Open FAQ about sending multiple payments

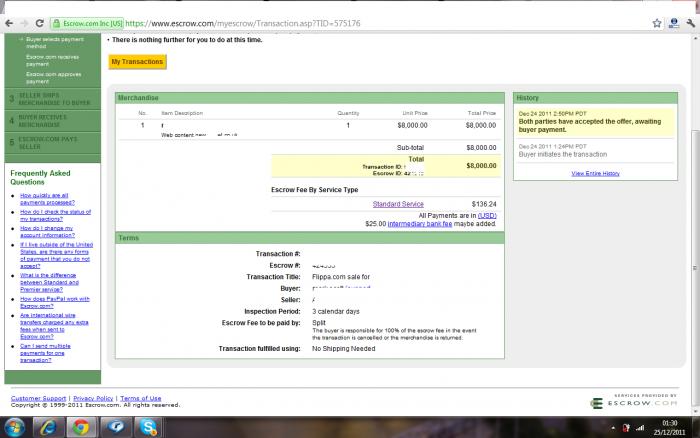pos(45,353)
